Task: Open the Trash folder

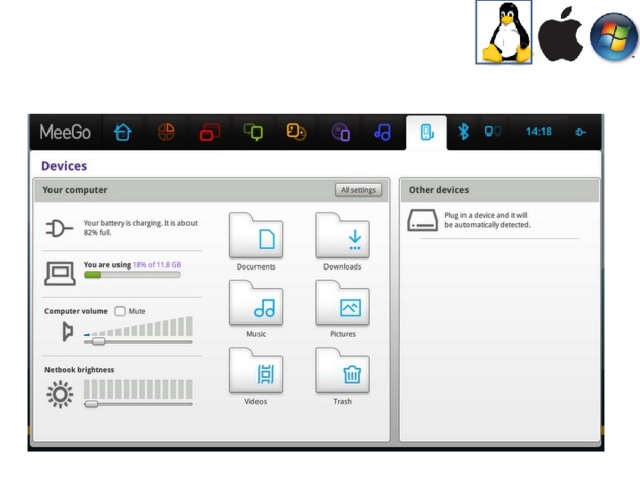Action: pos(342,376)
